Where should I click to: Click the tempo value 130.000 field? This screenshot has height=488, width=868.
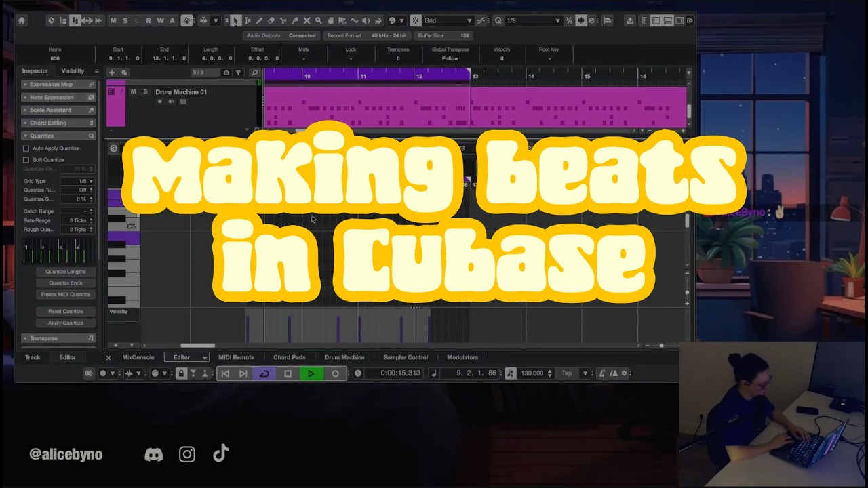point(531,373)
